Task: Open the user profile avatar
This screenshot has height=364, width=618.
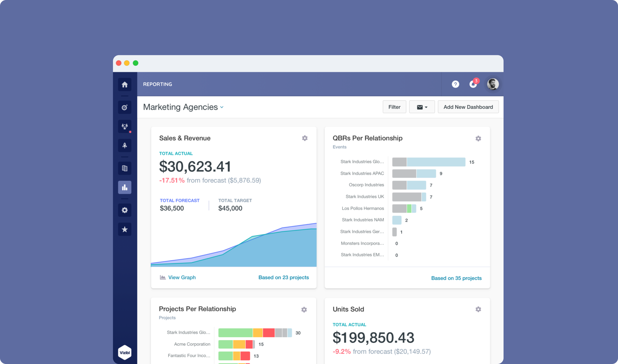Action: pos(492,84)
